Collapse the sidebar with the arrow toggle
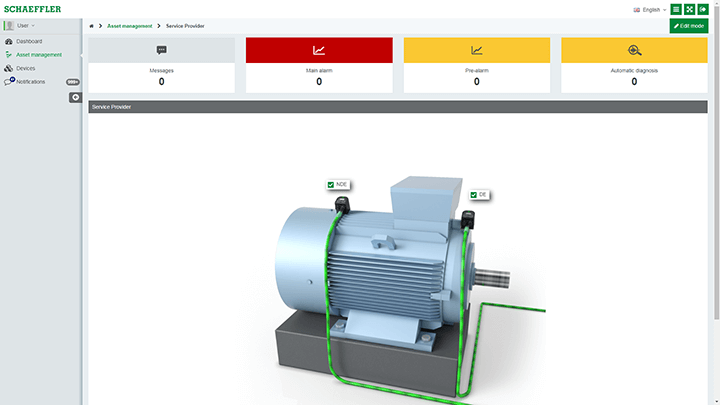 tap(74, 98)
